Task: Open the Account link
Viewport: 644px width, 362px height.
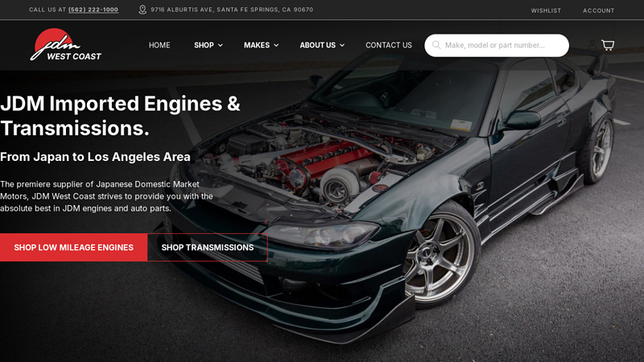Action: click(598, 10)
